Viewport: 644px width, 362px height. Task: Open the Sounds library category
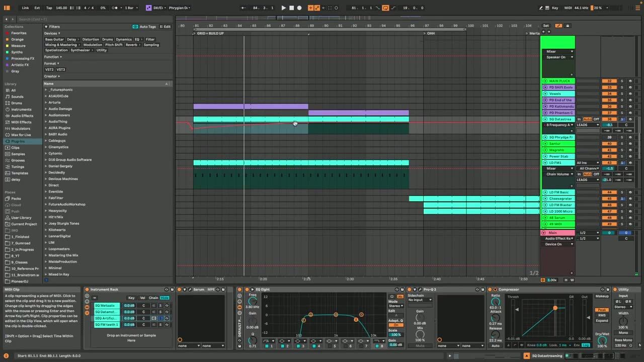point(17,97)
